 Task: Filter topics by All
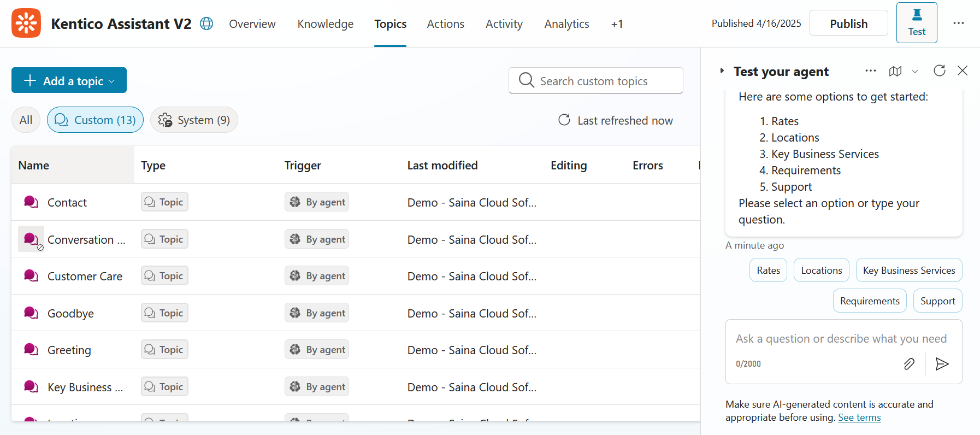coord(26,120)
